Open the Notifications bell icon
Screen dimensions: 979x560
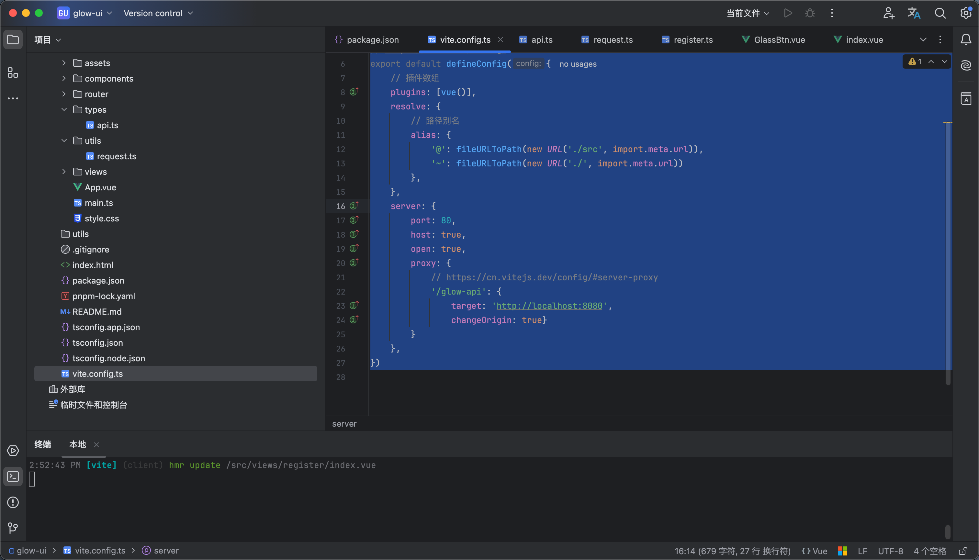pos(965,39)
